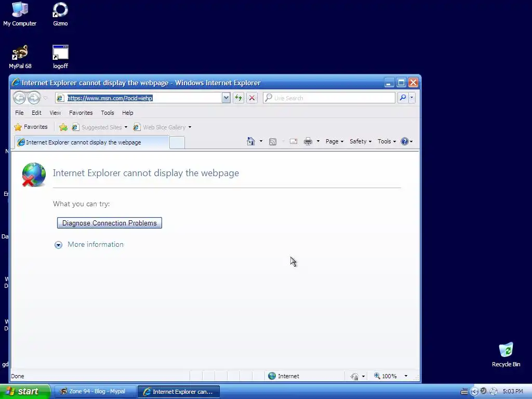This screenshot has height=399, width=532.
Task: Stop loading with red X icon
Action: coord(252,98)
